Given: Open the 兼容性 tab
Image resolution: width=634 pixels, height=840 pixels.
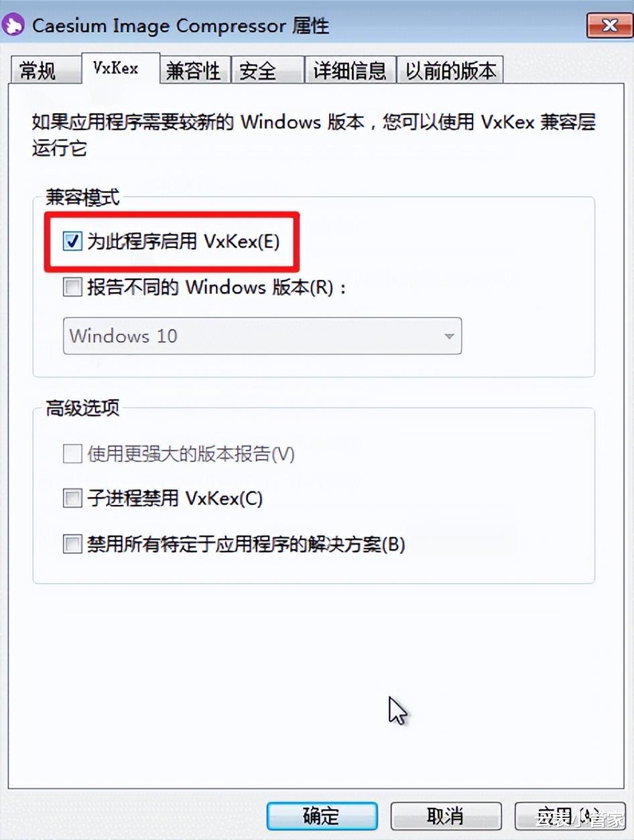Looking at the screenshot, I should click(194, 70).
